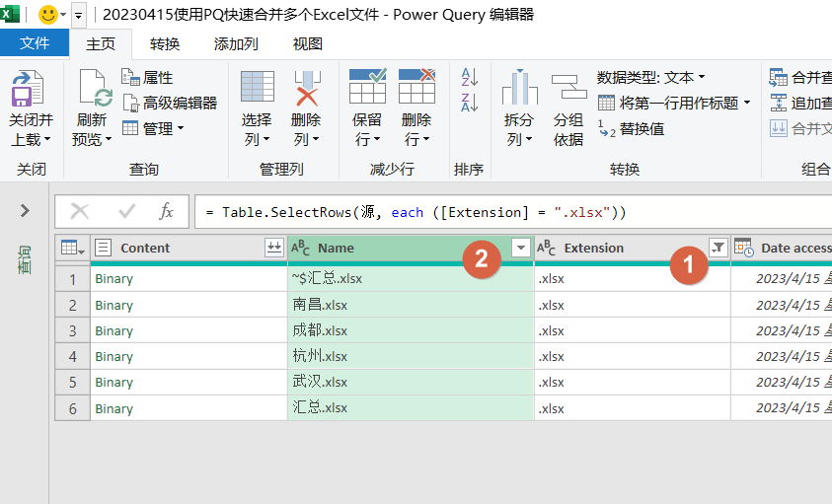Select the Name cell in row 6
This screenshot has width=832, height=504.
point(411,408)
